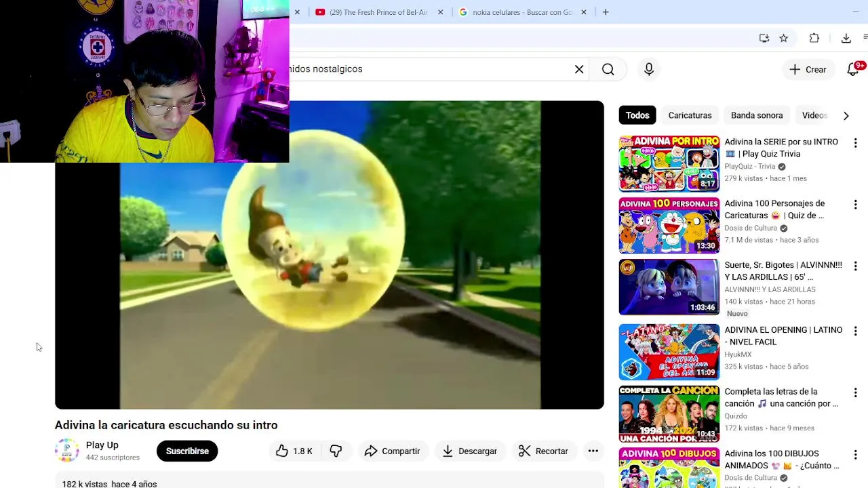Viewport: 868px width, 488px height.
Task: Click the Descargar download button
Action: coord(470,451)
